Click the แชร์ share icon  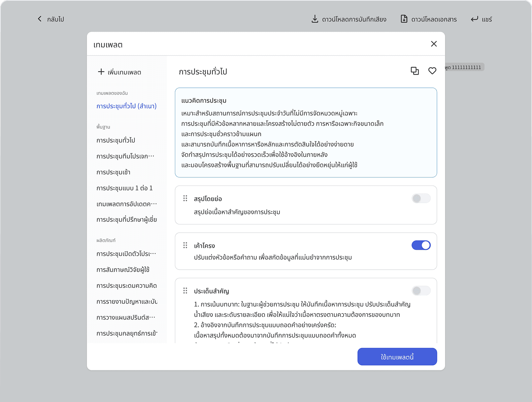(474, 19)
